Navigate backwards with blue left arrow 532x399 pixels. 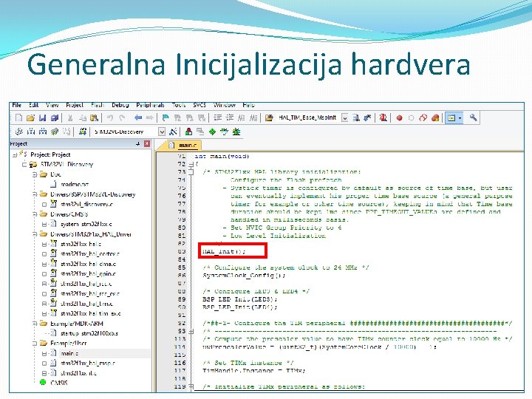point(137,117)
